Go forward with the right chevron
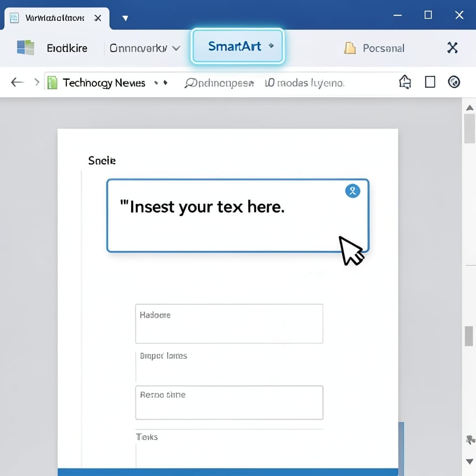This screenshot has height=476, width=476. pyautogui.click(x=37, y=82)
